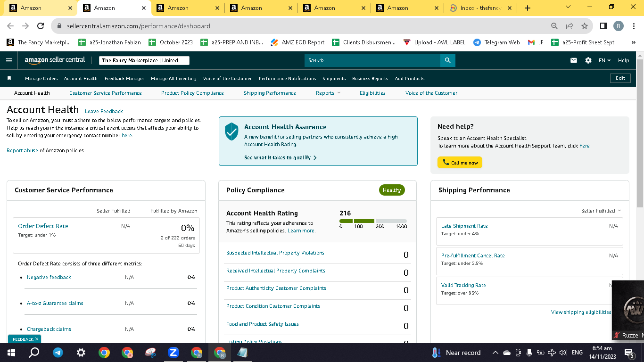Open the AMZ EOD Report bookmark
The width and height of the screenshot is (644, 362).
click(297, 42)
